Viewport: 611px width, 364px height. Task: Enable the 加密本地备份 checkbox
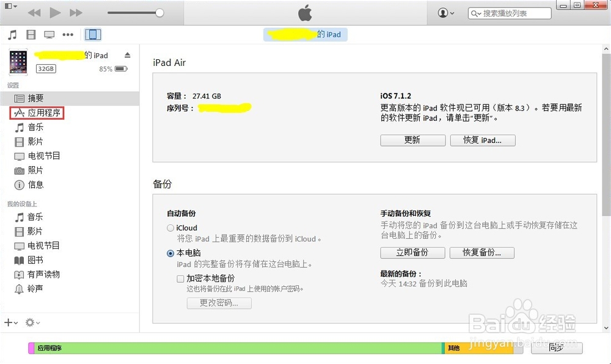click(180, 278)
